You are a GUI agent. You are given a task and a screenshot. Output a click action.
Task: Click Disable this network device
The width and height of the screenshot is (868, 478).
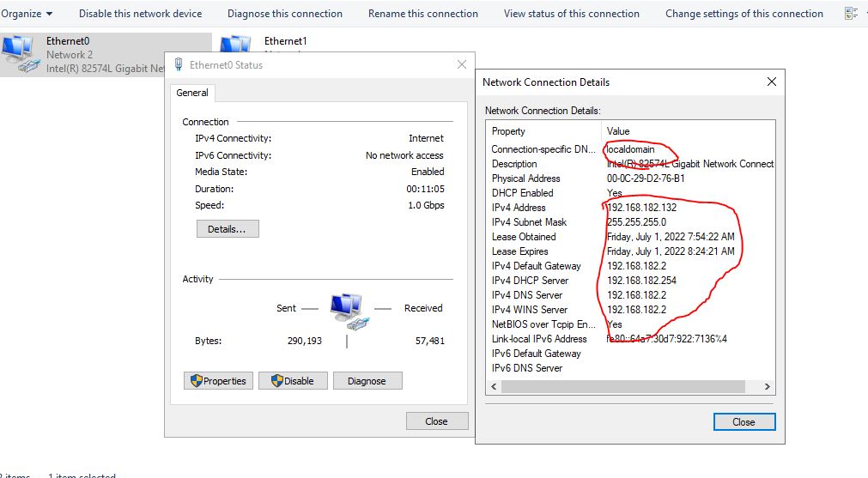[x=140, y=13]
